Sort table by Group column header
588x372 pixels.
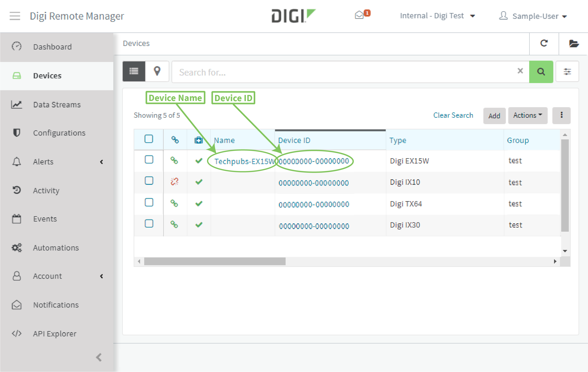pyautogui.click(x=518, y=140)
